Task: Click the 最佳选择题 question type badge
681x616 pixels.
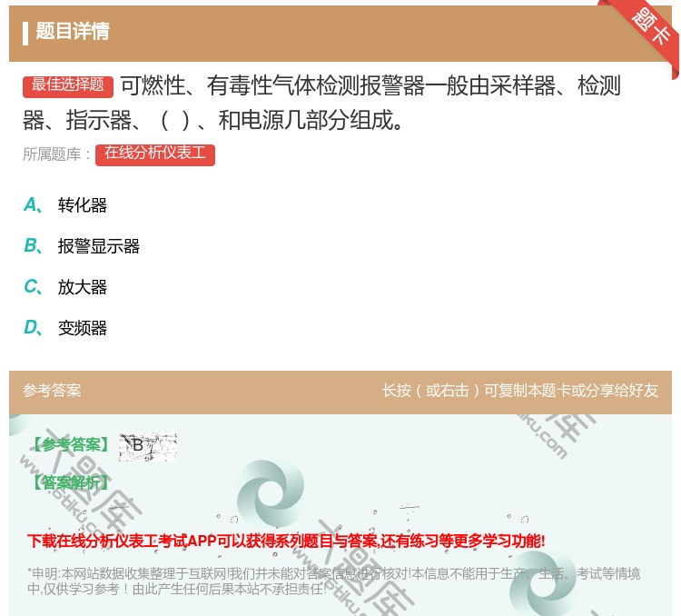Action: (68, 85)
